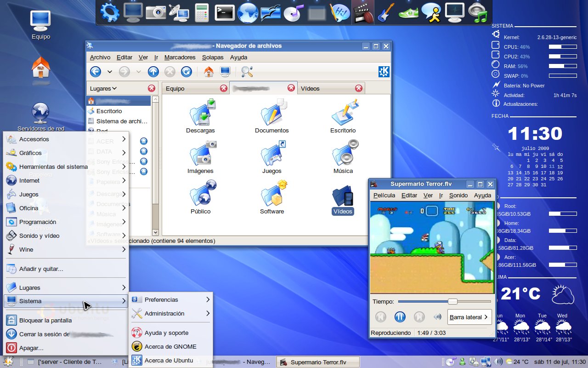Image resolution: width=588 pixels, height=368 pixels.
Task: Expand the Administración submenu
Action: click(171, 313)
